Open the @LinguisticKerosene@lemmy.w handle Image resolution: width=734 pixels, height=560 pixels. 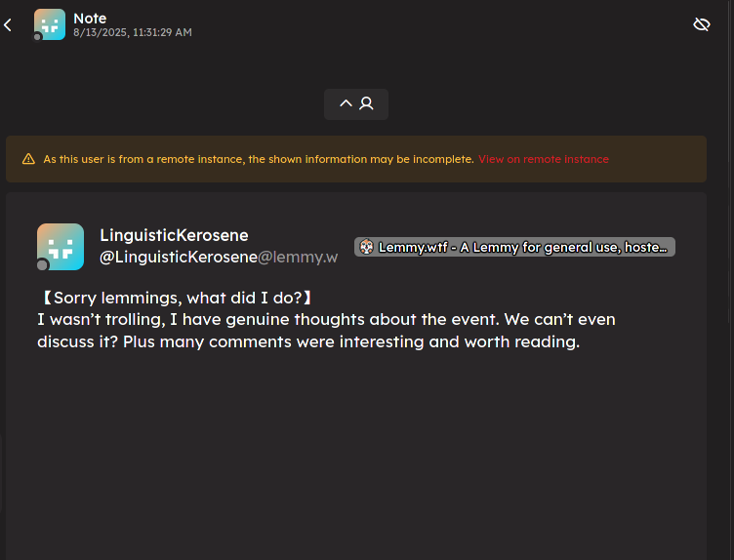tap(219, 257)
